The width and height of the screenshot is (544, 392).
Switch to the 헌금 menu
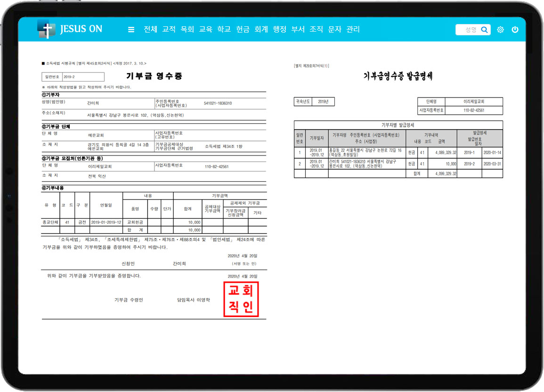tap(243, 29)
